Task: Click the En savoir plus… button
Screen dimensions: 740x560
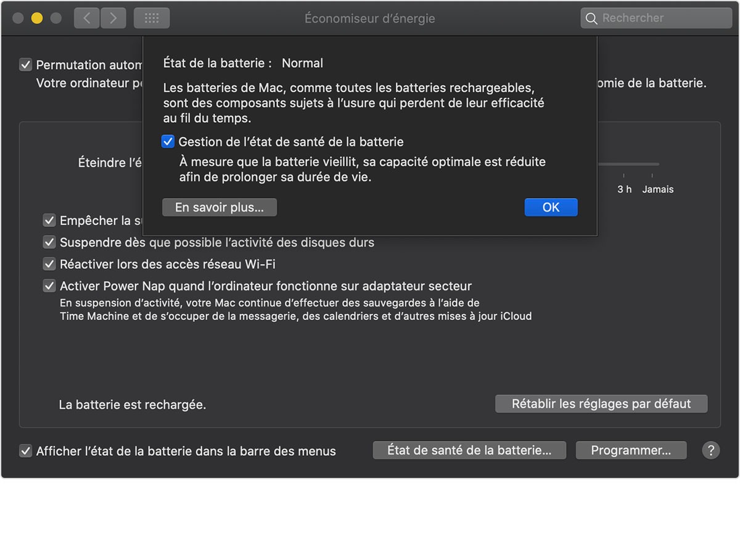Action: point(220,207)
